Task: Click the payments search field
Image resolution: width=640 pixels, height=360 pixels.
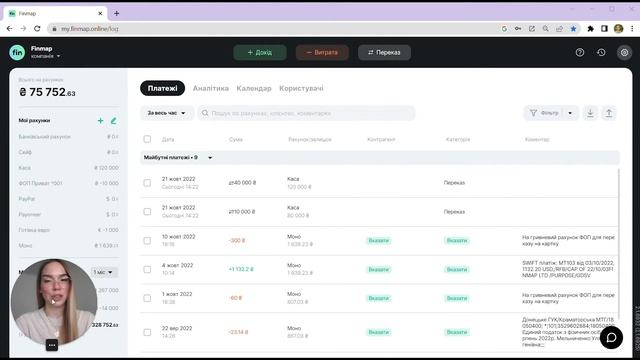Action: pyautogui.click(x=307, y=113)
